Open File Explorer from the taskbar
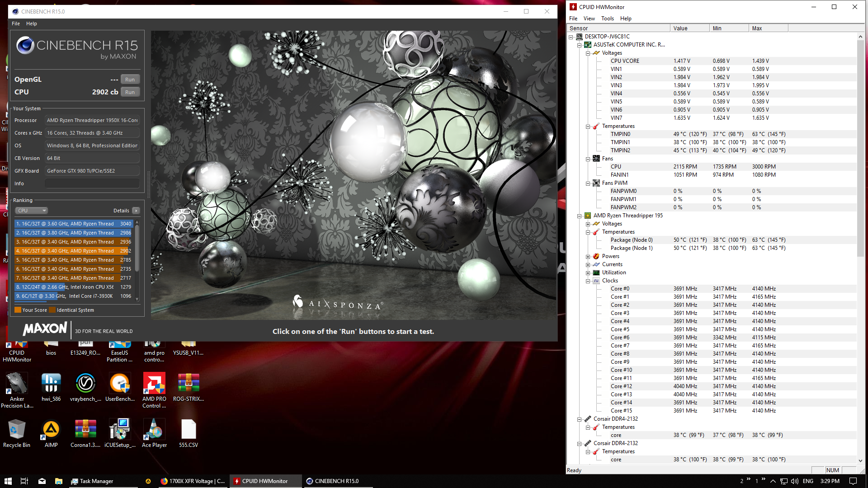This screenshot has height=488, width=868. (x=59, y=481)
